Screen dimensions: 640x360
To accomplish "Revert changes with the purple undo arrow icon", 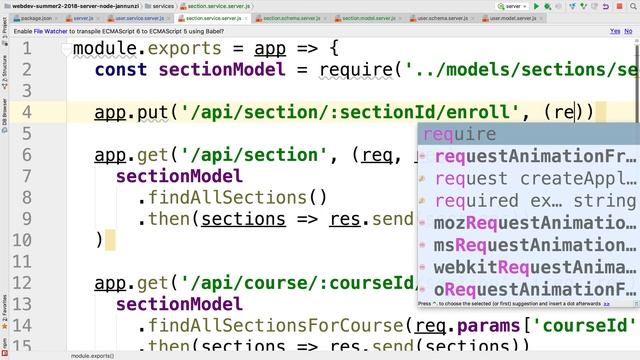I will point(606,6).
